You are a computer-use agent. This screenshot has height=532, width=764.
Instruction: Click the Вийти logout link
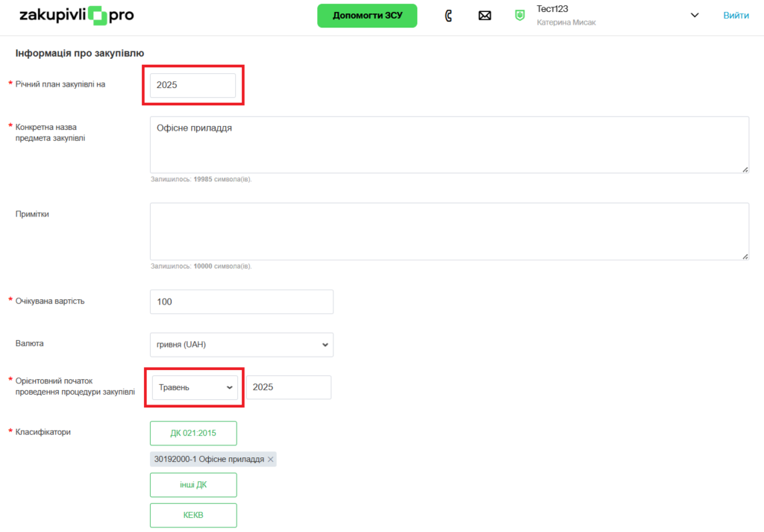pos(736,16)
